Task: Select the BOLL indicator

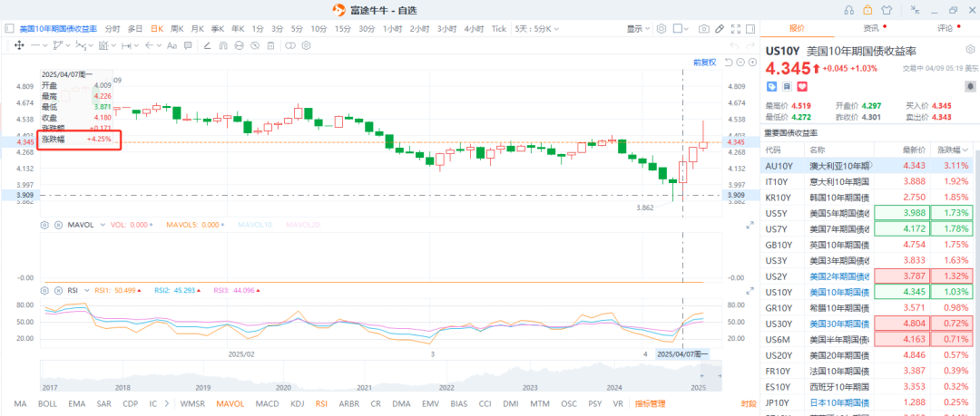Action: pos(47,404)
